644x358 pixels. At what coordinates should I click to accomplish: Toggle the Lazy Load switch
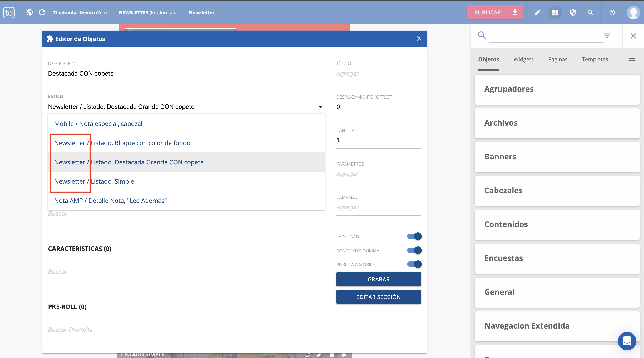pos(414,236)
